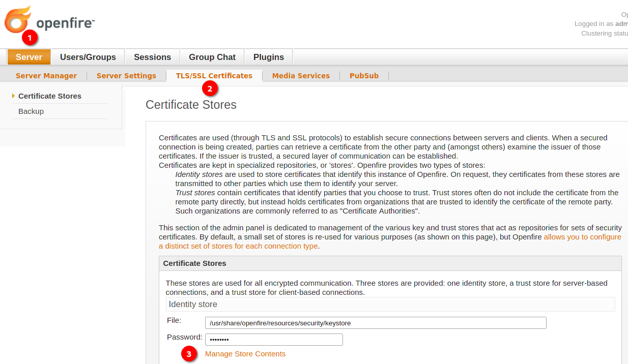Open the Server Manager submenu
628x364 pixels.
pyautogui.click(x=46, y=76)
